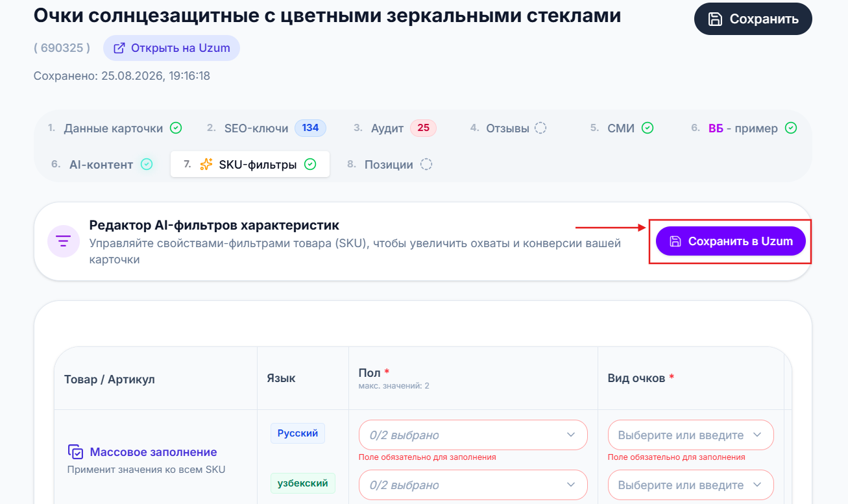The width and height of the screenshot is (848, 504).
Task: Click the floppy icon in Сохранить button
Action: tap(715, 19)
